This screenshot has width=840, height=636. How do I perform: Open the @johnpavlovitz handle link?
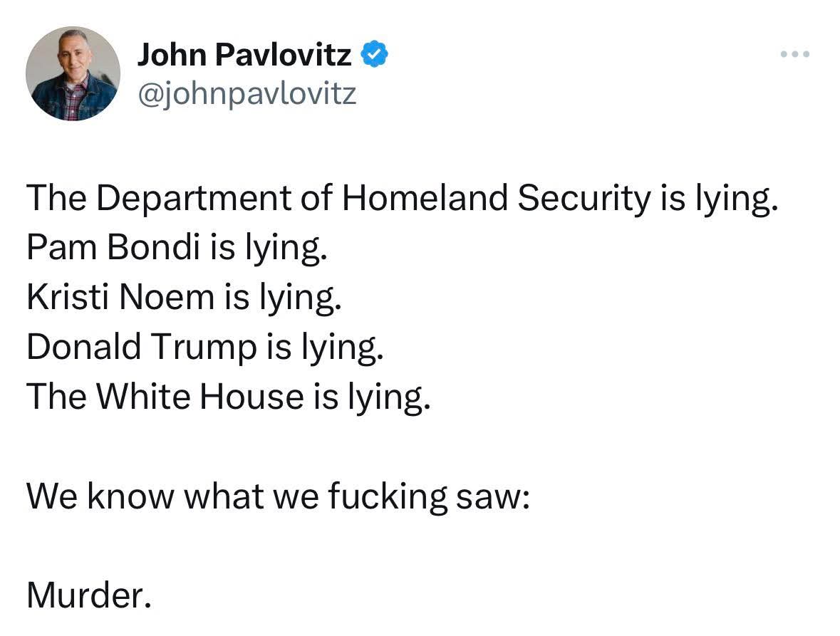click(247, 94)
